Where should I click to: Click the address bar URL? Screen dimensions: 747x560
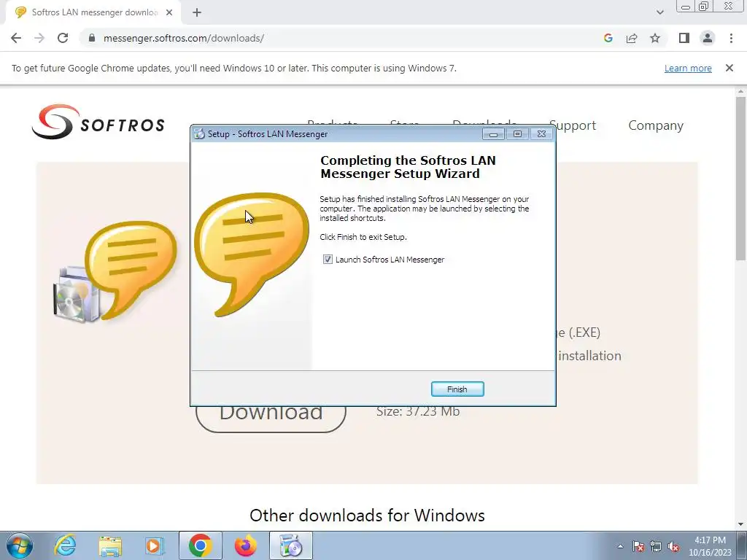[x=183, y=38]
